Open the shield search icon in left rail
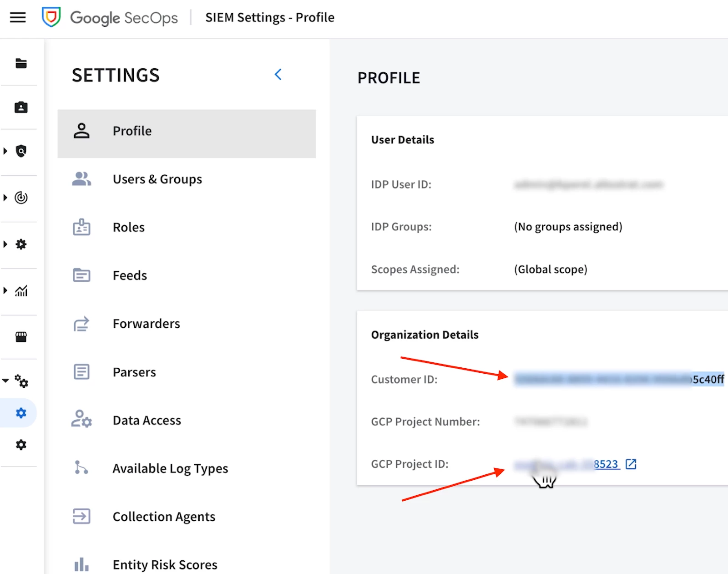Image resolution: width=728 pixels, height=574 pixels. click(21, 151)
